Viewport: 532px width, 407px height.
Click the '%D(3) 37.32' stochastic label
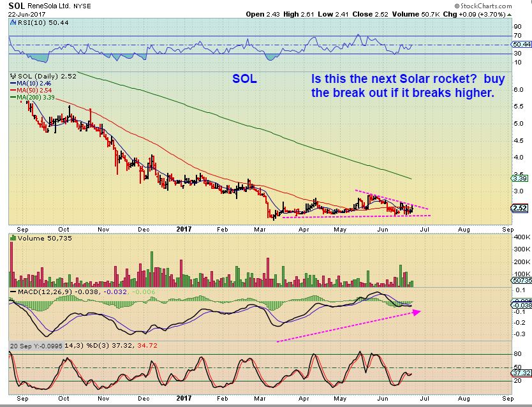[110, 346]
